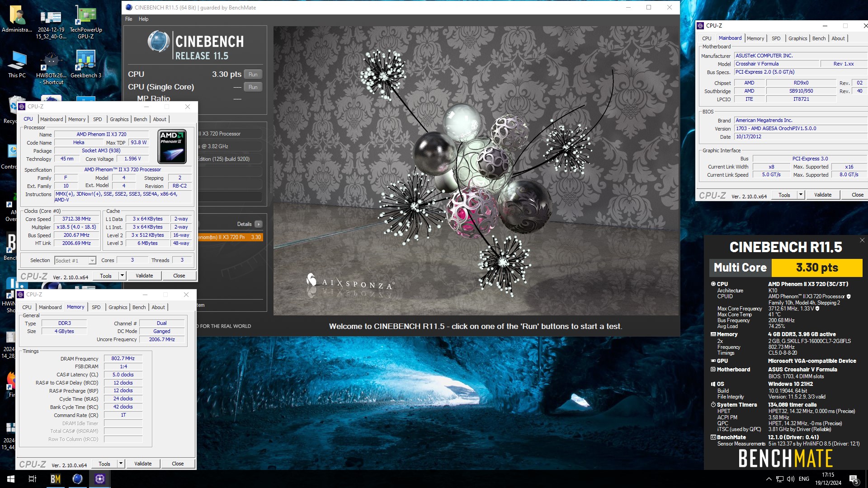Click the Crosshair V Formula model field

pos(776,64)
